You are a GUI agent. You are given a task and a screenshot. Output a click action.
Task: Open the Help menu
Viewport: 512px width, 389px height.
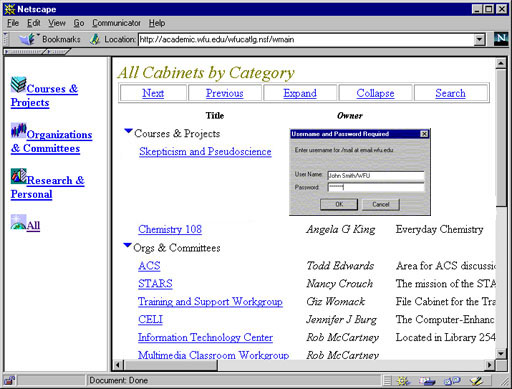pos(157,23)
